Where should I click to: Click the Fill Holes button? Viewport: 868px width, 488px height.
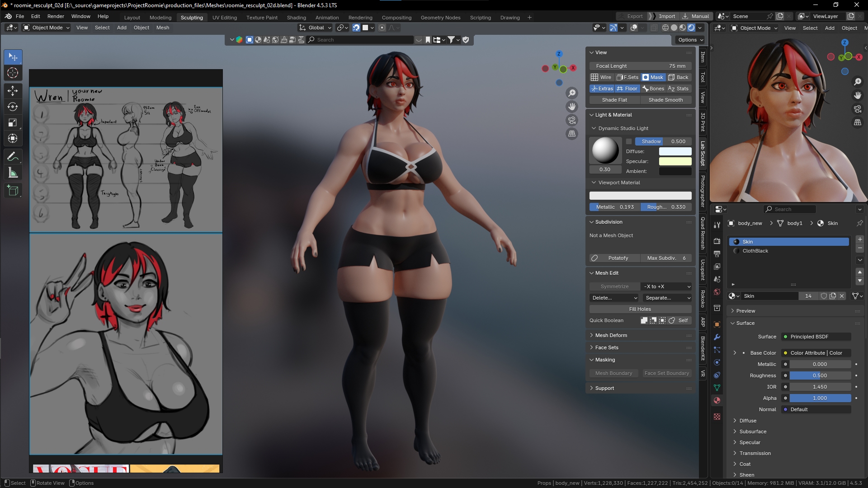[640, 309]
